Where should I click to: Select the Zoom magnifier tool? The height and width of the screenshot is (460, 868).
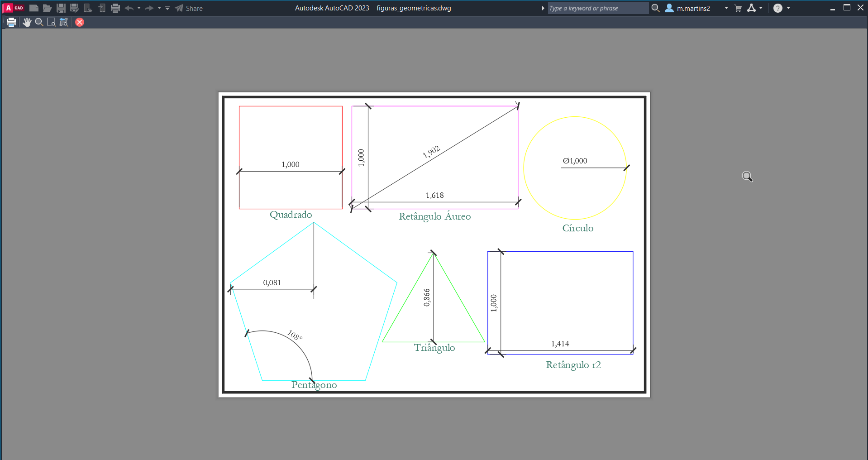coord(39,22)
